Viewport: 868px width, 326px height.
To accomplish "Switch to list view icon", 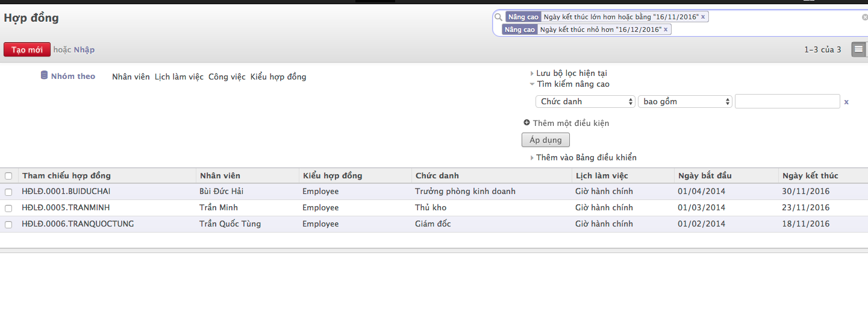I will pyautogui.click(x=858, y=49).
